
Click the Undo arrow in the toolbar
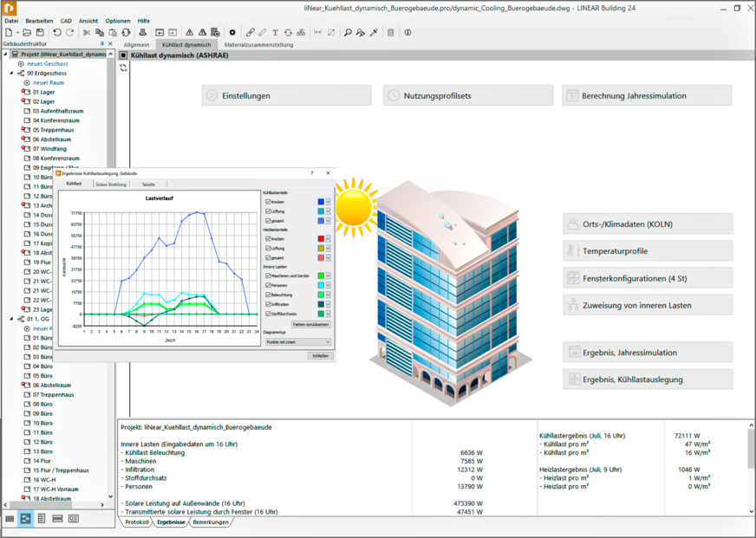click(56, 32)
